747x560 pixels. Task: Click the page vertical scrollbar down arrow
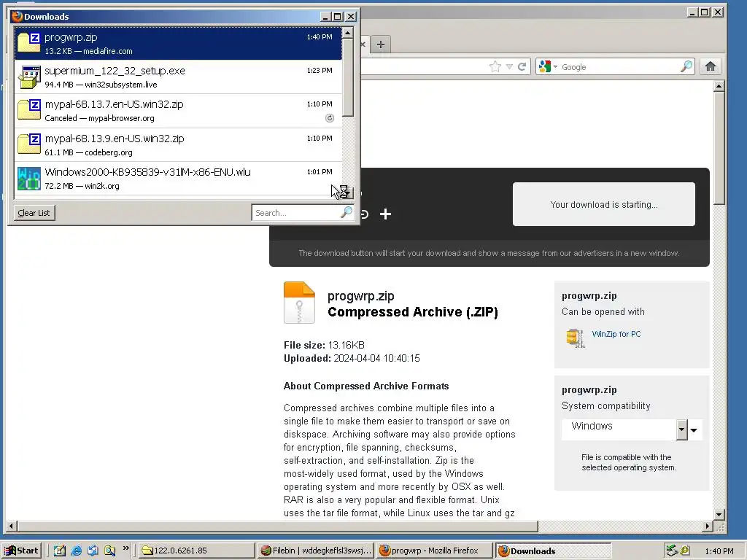[719, 514]
